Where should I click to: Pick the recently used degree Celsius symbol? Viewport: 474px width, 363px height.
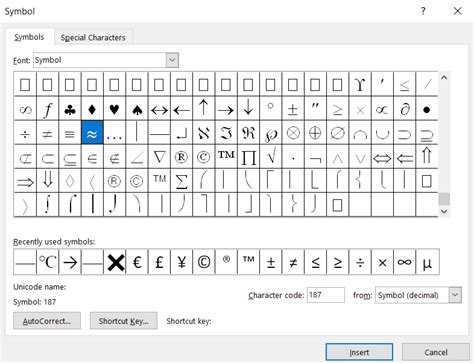pyautogui.click(x=48, y=262)
